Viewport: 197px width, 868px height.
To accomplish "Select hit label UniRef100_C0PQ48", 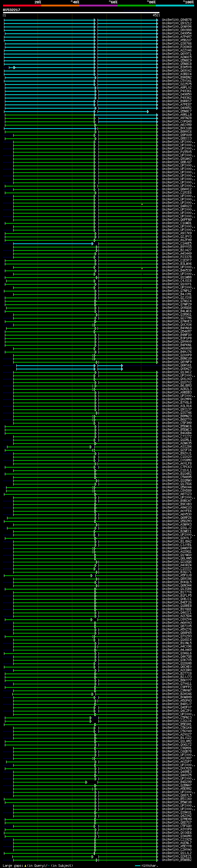I will point(177,121).
